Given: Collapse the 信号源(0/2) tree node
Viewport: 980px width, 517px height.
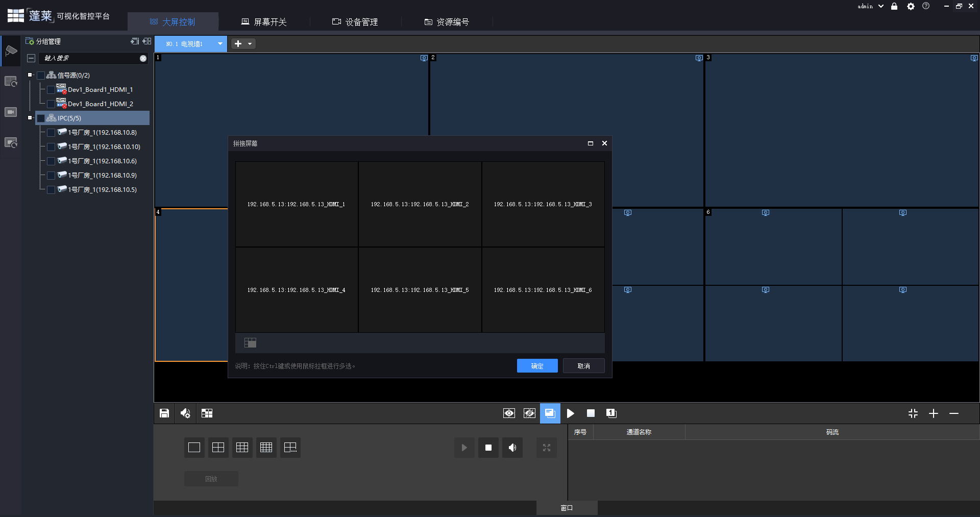Looking at the screenshot, I should [x=30, y=75].
